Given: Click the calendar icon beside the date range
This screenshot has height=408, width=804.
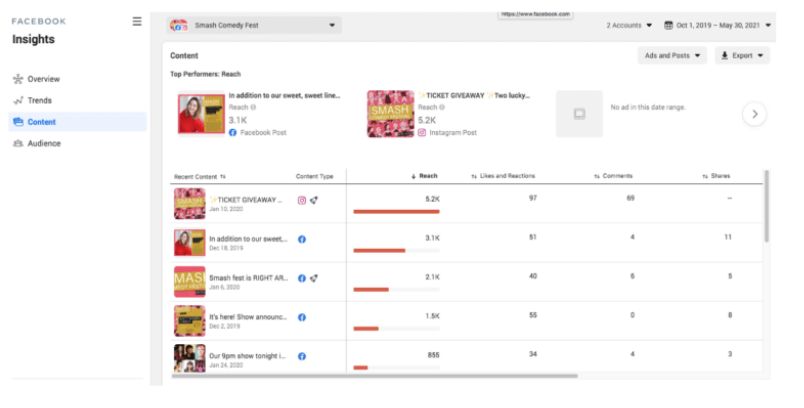Looking at the screenshot, I should click(x=669, y=25).
